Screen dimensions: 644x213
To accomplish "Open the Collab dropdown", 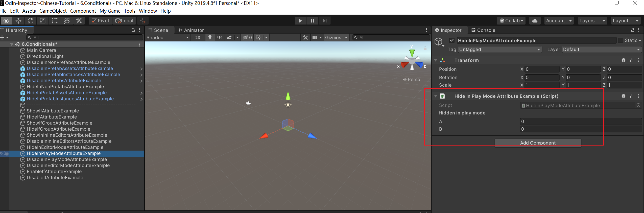I will click(511, 21).
